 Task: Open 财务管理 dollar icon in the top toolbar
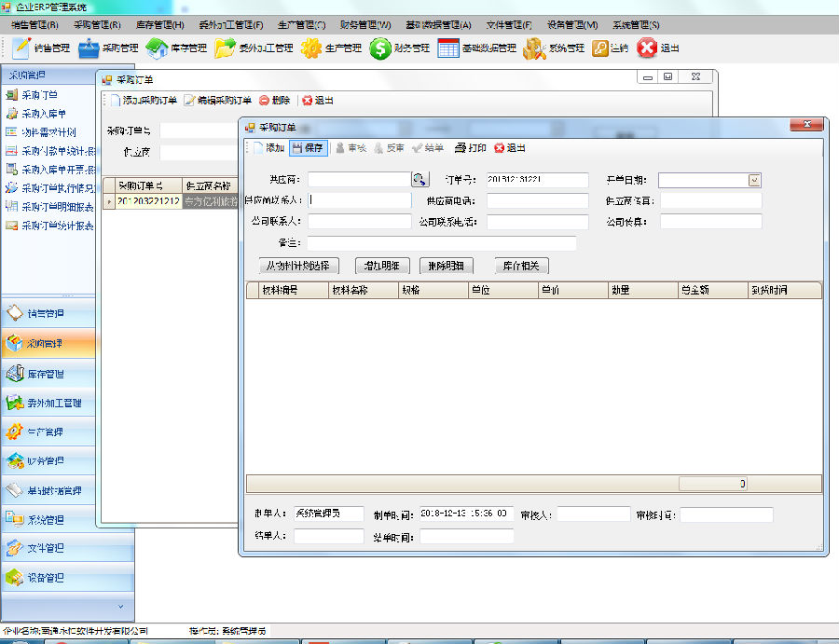[x=380, y=48]
